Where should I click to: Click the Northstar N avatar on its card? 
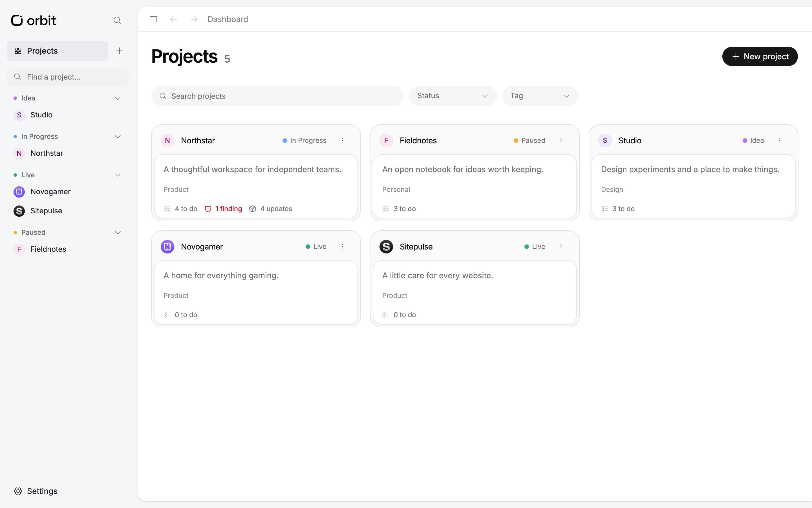coord(167,141)
